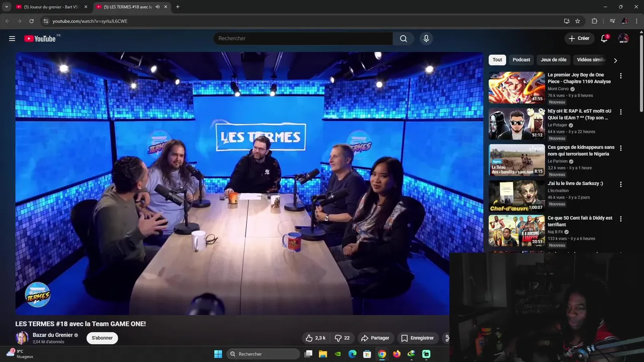Like the video (2,3 k)

pos(316,338)
